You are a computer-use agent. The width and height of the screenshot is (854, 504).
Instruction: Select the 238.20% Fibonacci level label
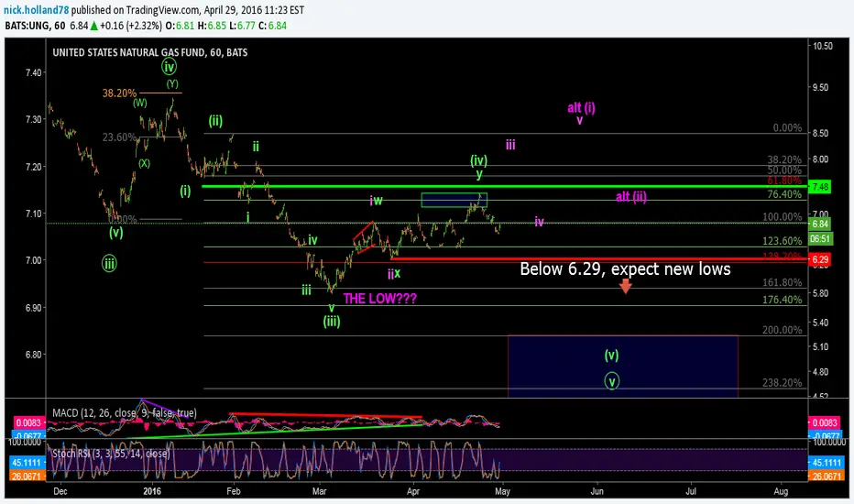pyautogui.click(x=783, y=383)
